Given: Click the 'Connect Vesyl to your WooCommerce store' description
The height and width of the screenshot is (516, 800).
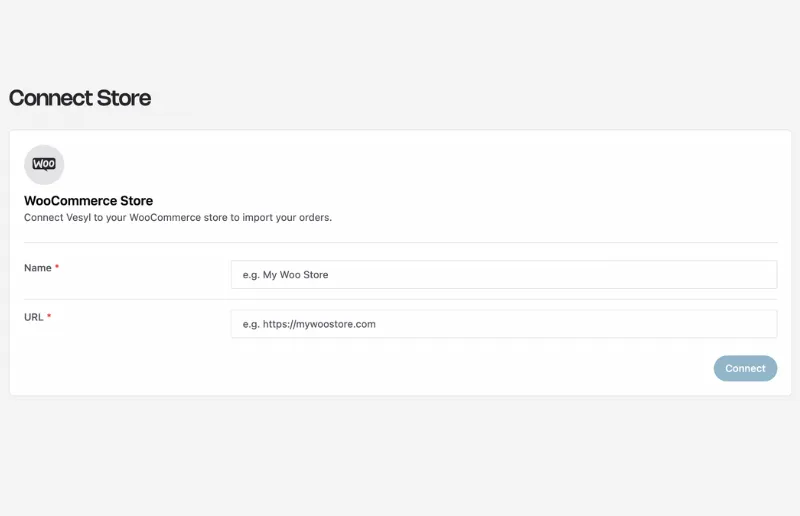Looking at the screenshot, I should (x=178, y=217).
